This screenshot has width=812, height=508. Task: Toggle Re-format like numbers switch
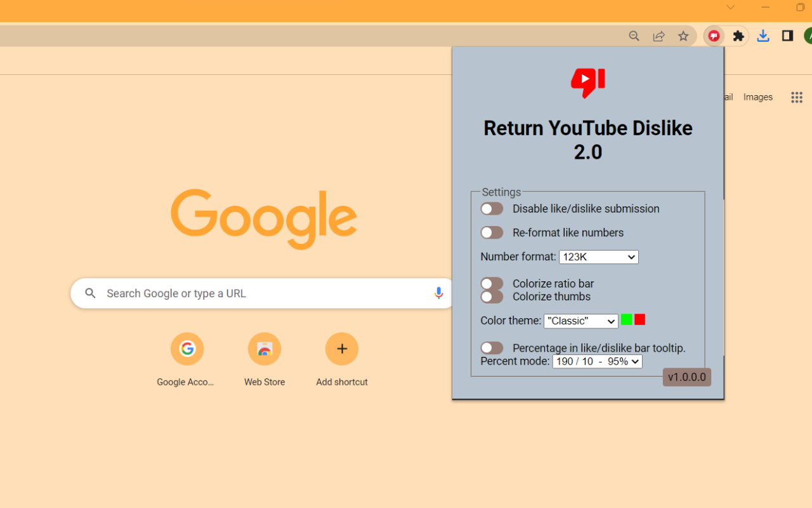point(492,232)
